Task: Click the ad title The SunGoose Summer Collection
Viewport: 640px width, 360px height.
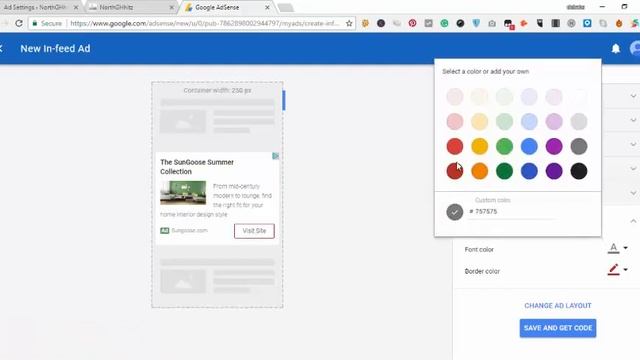Action: (x=197, y=167)
